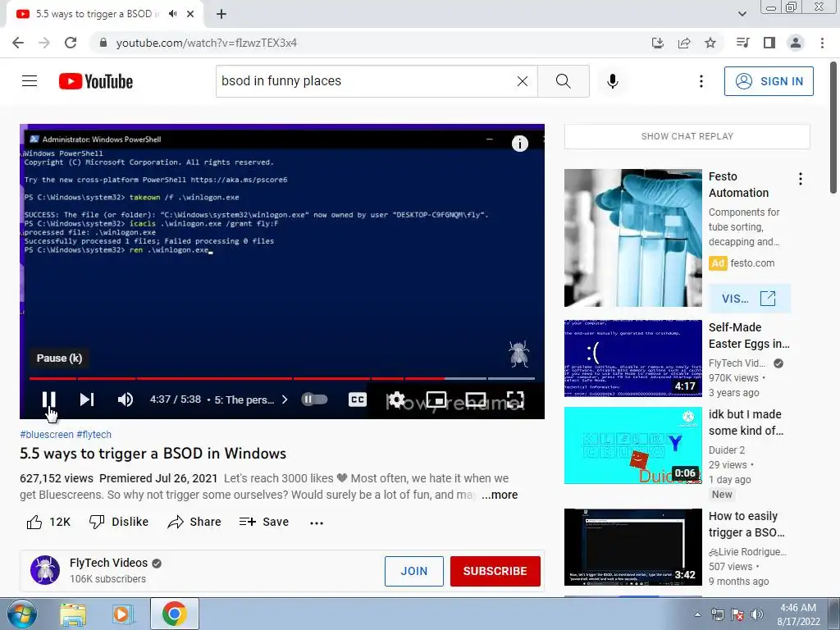Open 'idk but I made some kind of...' video
Viewport: 840px width, 630px height.
[x=746, y=422]
